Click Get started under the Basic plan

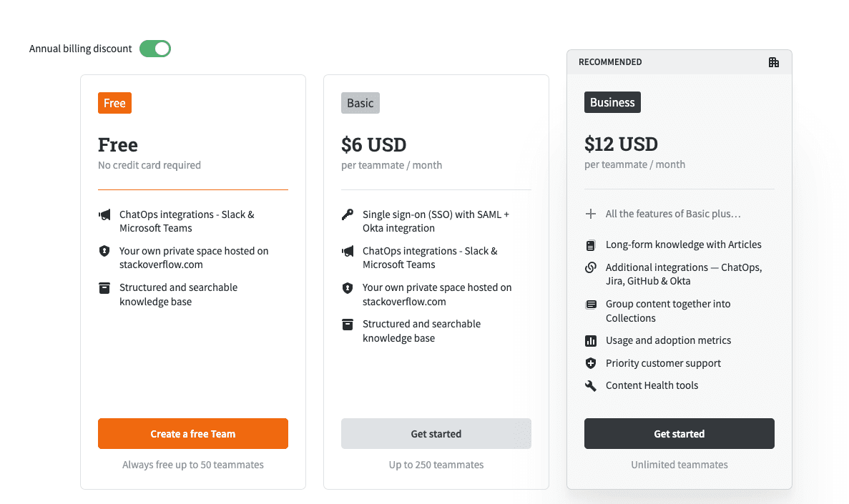point(436,434)
